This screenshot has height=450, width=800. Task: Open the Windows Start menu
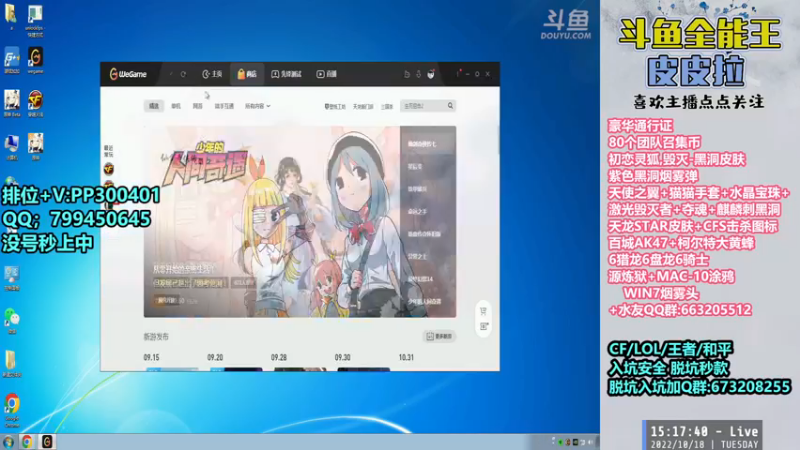[8, 442]
